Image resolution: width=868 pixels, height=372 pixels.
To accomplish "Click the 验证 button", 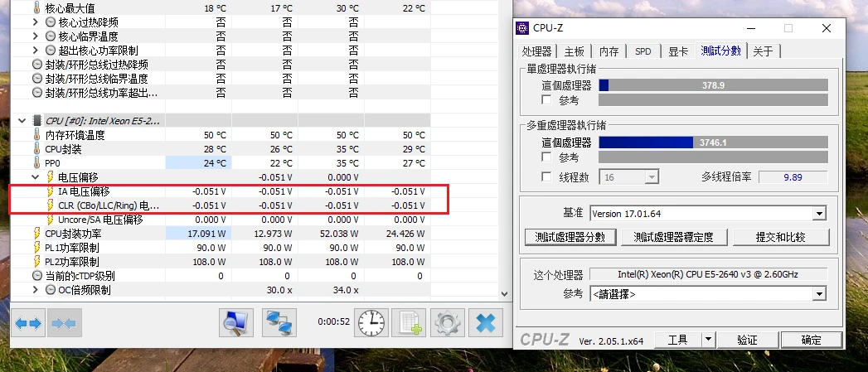I will point(747,340).
